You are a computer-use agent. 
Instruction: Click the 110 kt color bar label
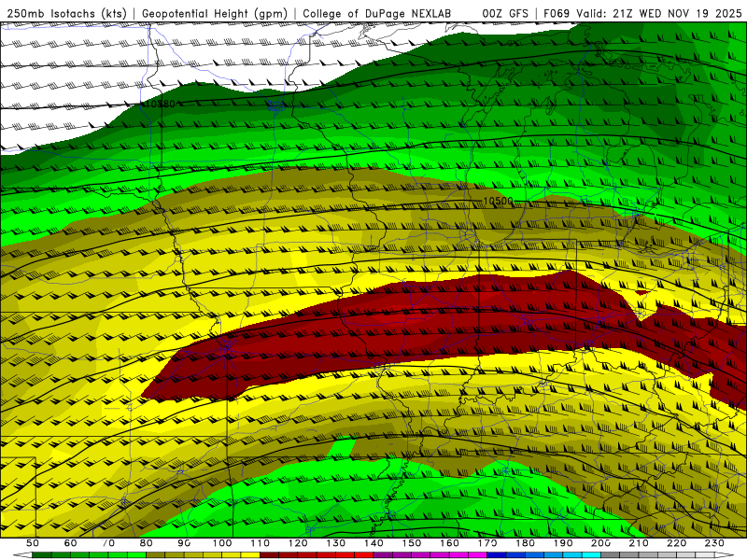pos(261,543)
